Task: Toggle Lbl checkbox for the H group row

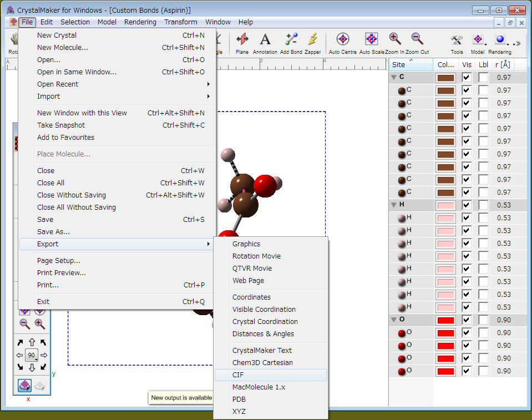Action: [484, 205]
